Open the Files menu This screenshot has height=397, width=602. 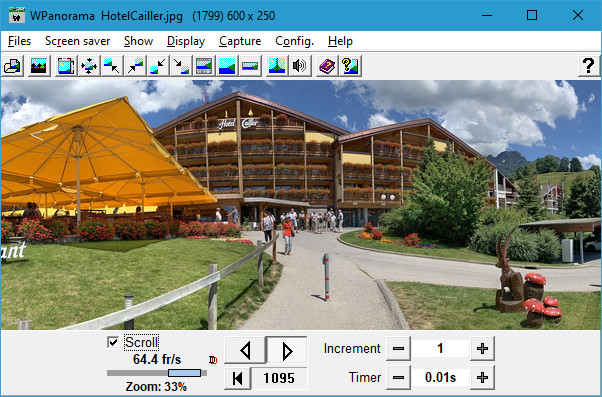pos(19,41)
